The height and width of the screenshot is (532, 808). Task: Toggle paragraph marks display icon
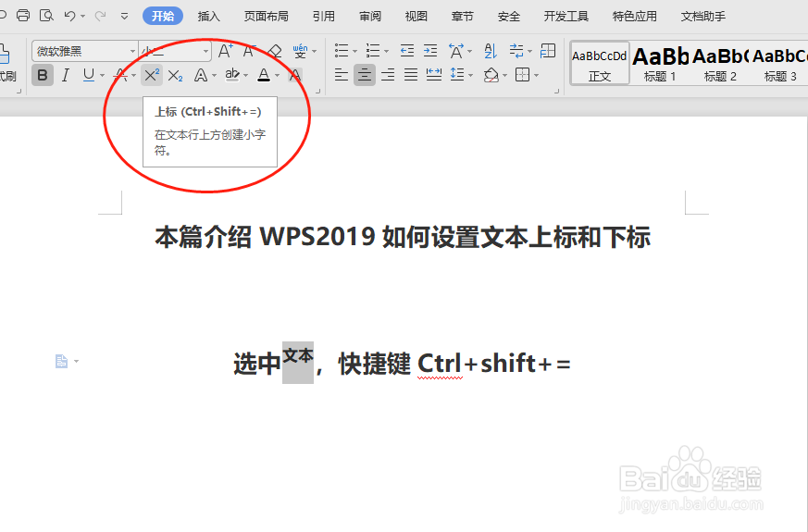point(516,51)
